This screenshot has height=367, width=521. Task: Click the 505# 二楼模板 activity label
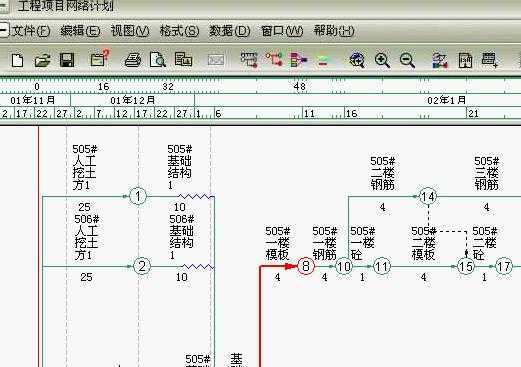click(x=424, y=243)
